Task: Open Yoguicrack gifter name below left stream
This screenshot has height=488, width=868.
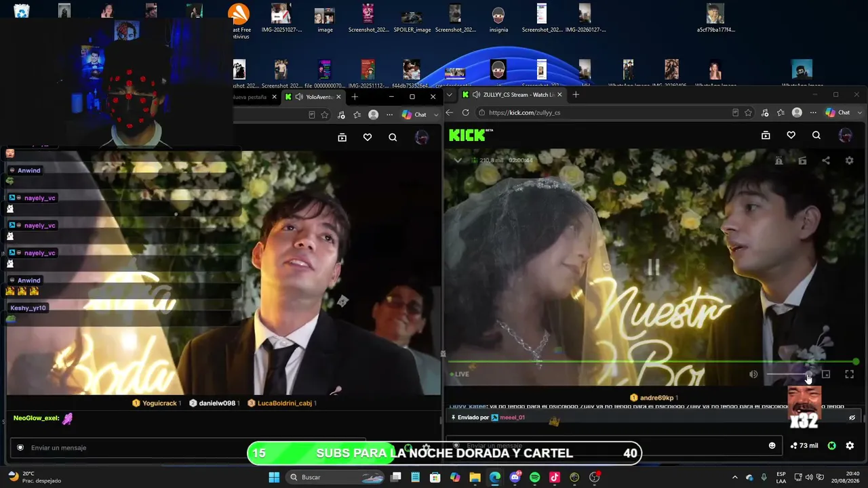Action: point(159,403)
